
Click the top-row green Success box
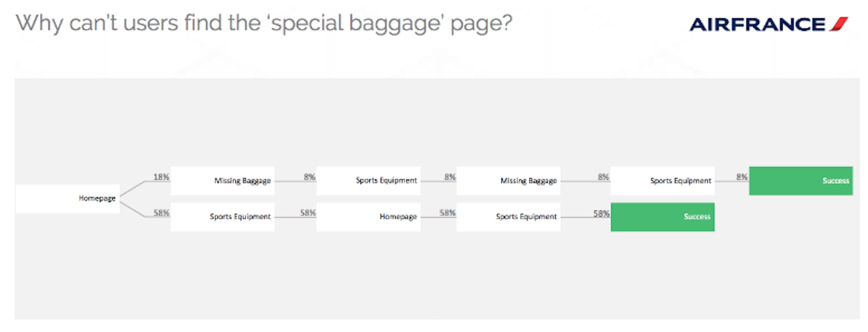(801, 181)
